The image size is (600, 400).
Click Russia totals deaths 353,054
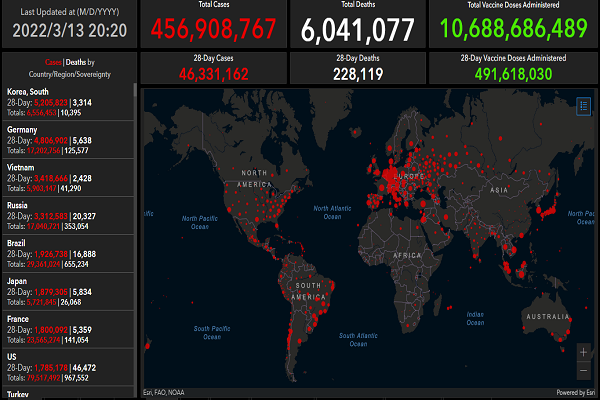tap(76, 226)
